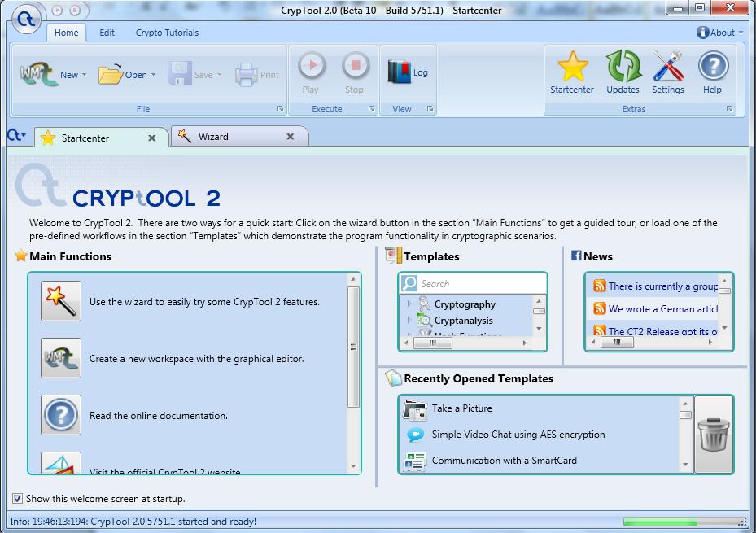Click online documentation question mark icon

(x=61, y=415)
